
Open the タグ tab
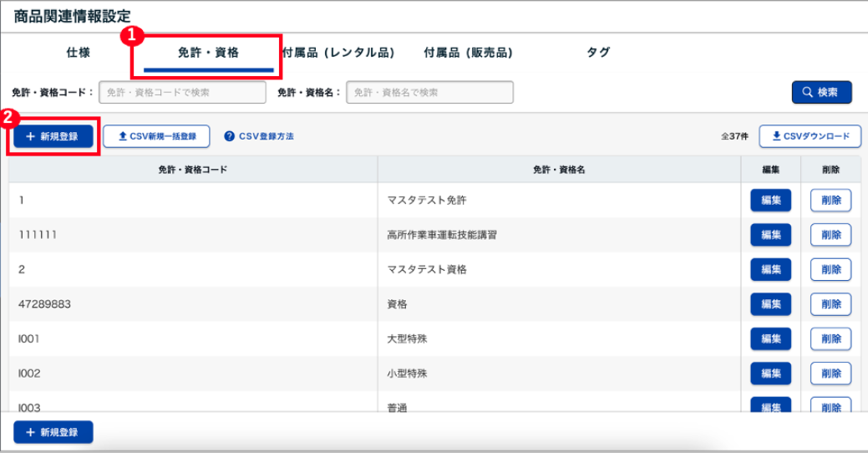point(598,53)
